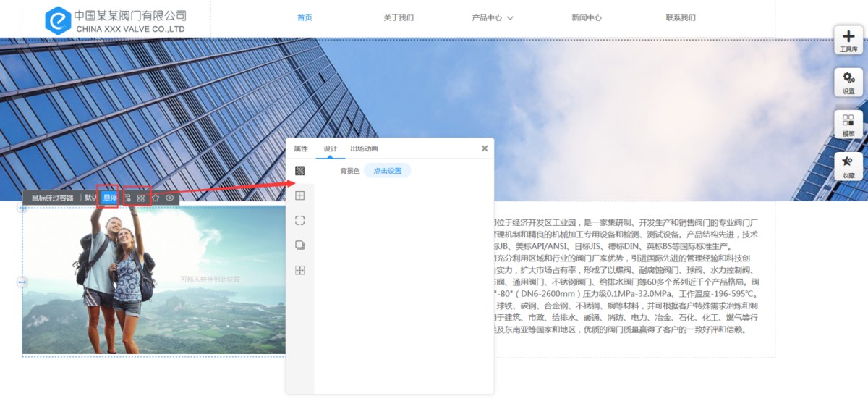Open the 模板 templates panel
This screenshot has width=868, height=404.
(848, 125)
